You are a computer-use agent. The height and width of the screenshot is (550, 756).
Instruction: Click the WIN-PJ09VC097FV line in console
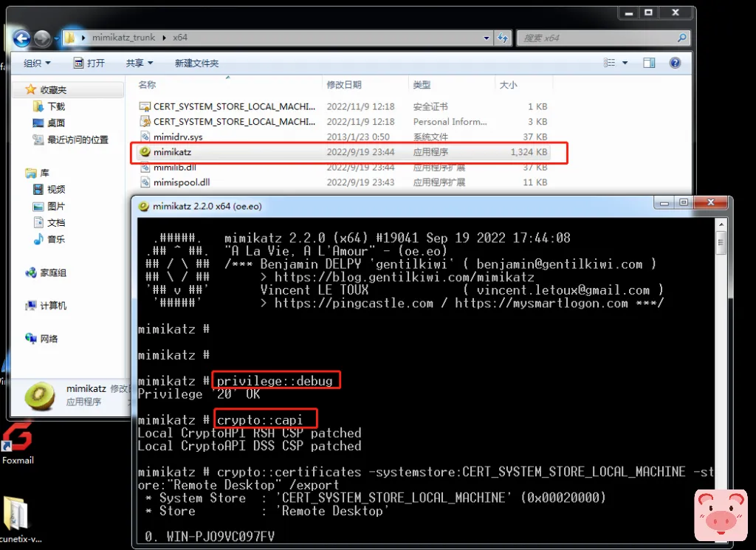(x=210, y=537)
